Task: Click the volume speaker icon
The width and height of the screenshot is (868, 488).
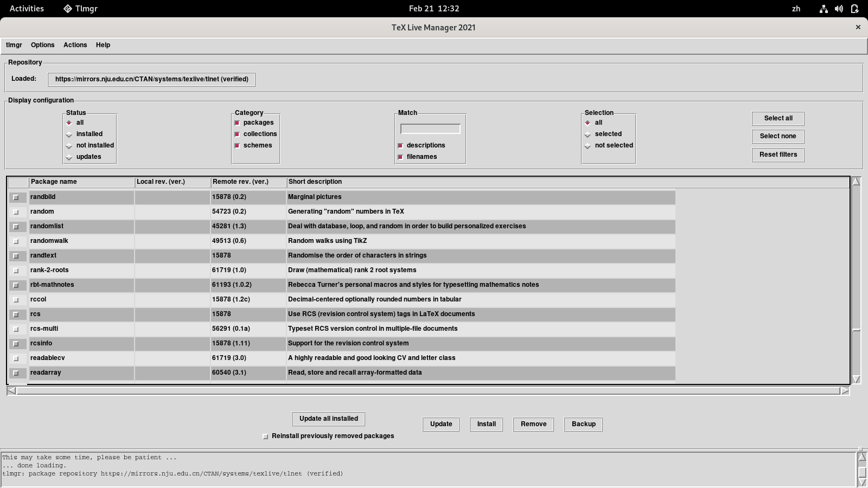Action: 839,9
